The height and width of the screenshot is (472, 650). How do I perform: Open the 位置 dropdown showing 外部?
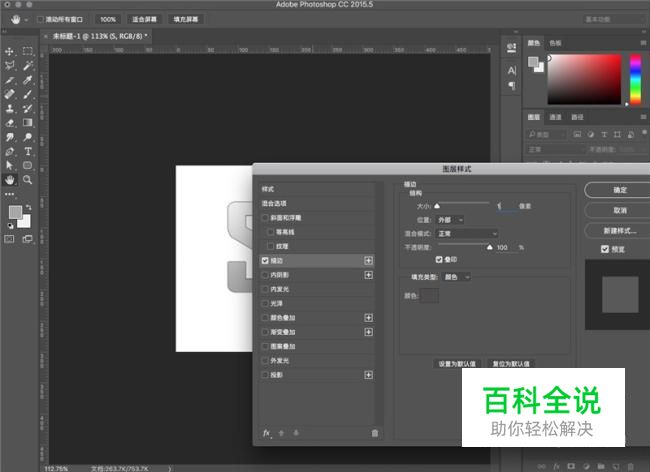(450, 220)
